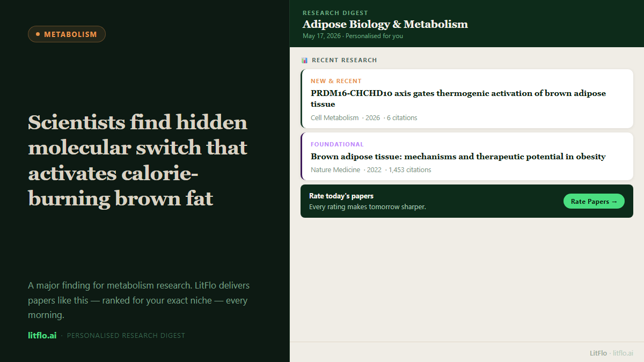Open the PRDM16-CHCHD10 axis paper title
This screenshot has height=362, width=644.
click(x=458, y=98)
